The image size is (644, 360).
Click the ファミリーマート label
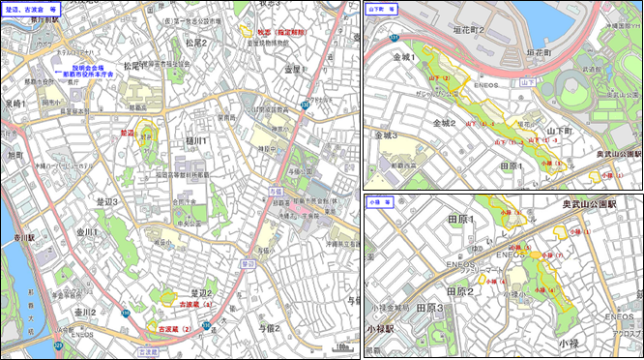pyautogui.click(x=481, y=270)
